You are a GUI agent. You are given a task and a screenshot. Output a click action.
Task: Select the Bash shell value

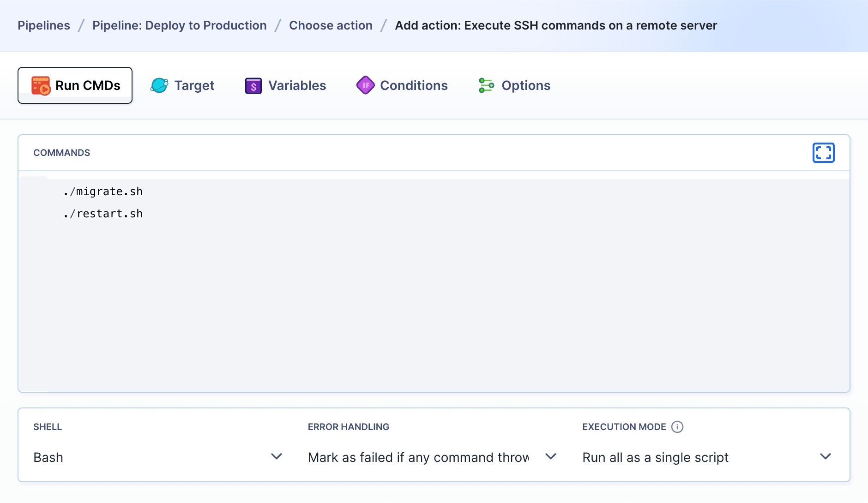pos(48,457)
